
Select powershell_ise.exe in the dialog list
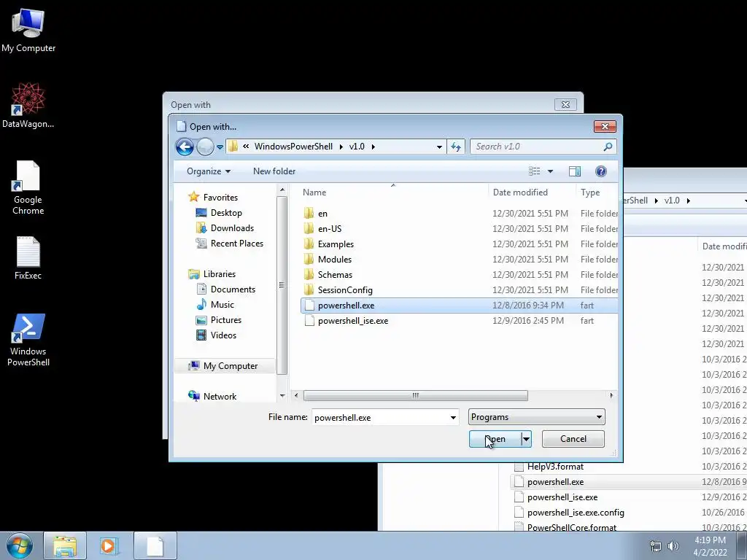tap(460, 321)
